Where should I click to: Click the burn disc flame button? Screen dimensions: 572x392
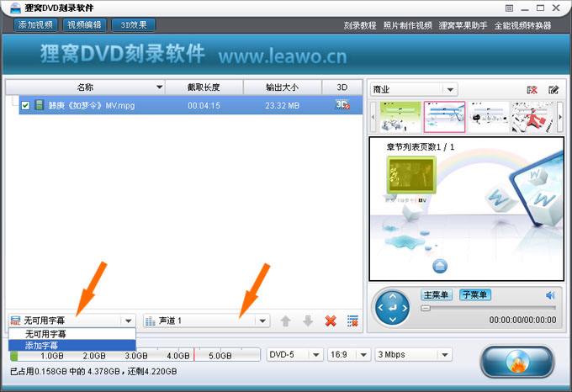(517, 362)
